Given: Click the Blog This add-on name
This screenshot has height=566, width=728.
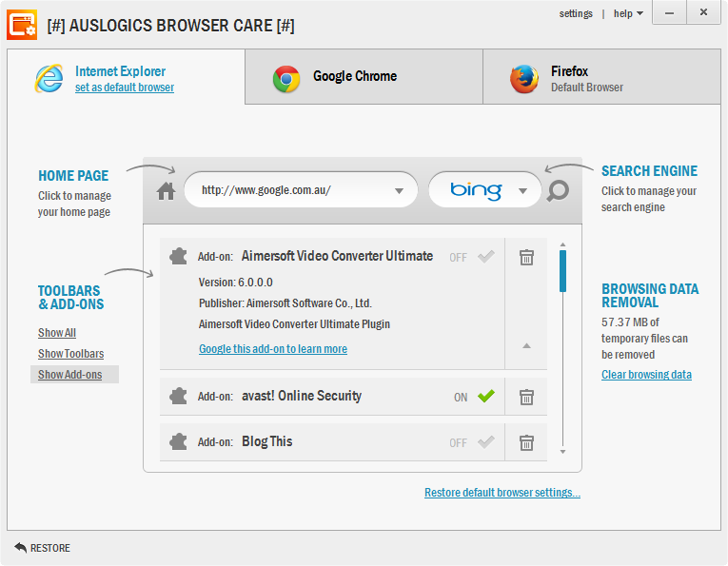Looking at the screenshot, I should point(267,441).
